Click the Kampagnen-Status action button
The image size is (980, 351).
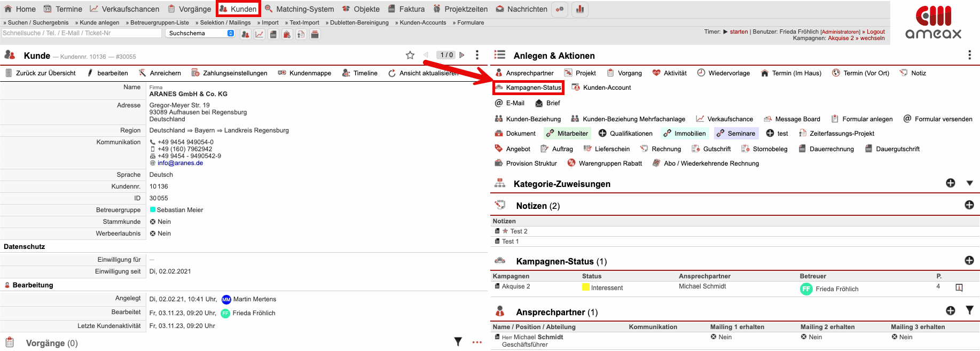[528, 88]
